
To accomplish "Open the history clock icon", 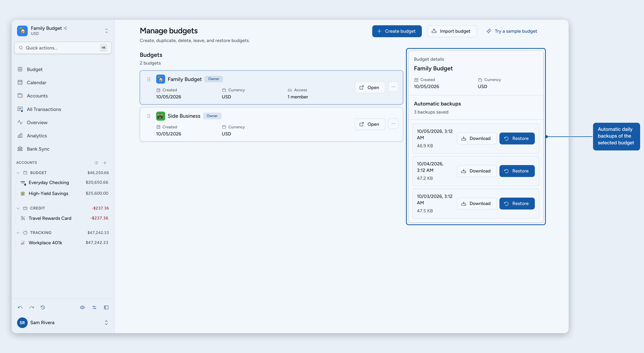I will click(43, 307).
